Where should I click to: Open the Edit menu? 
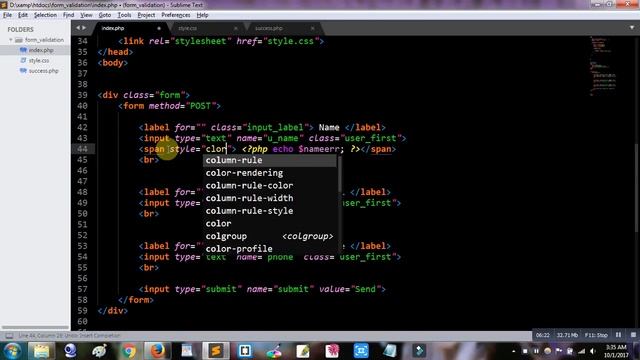(23, 15)
